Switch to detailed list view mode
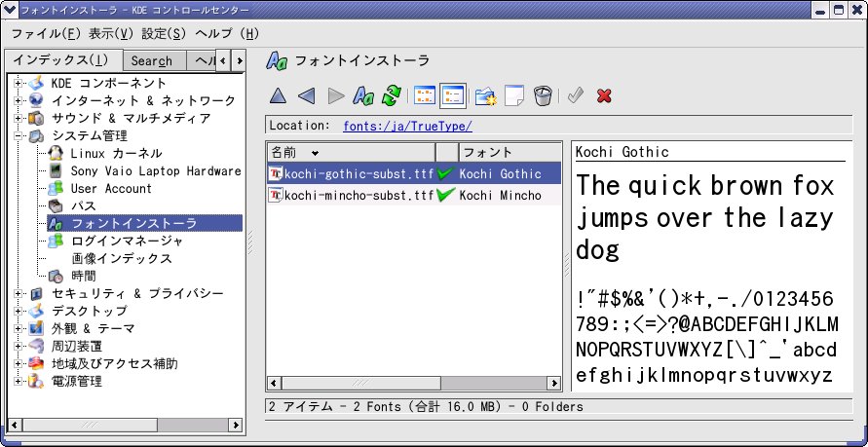This screenshot has height=447, width=868. click(x=453, y=96)
